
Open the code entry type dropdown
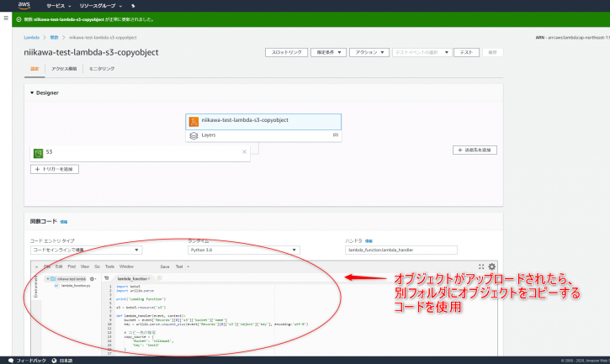[86, 250]
